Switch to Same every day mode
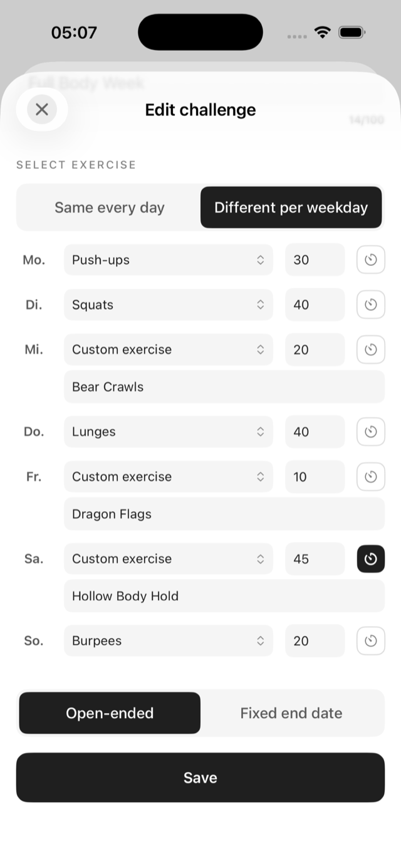The image size is (401, 868). coord(110,208)
